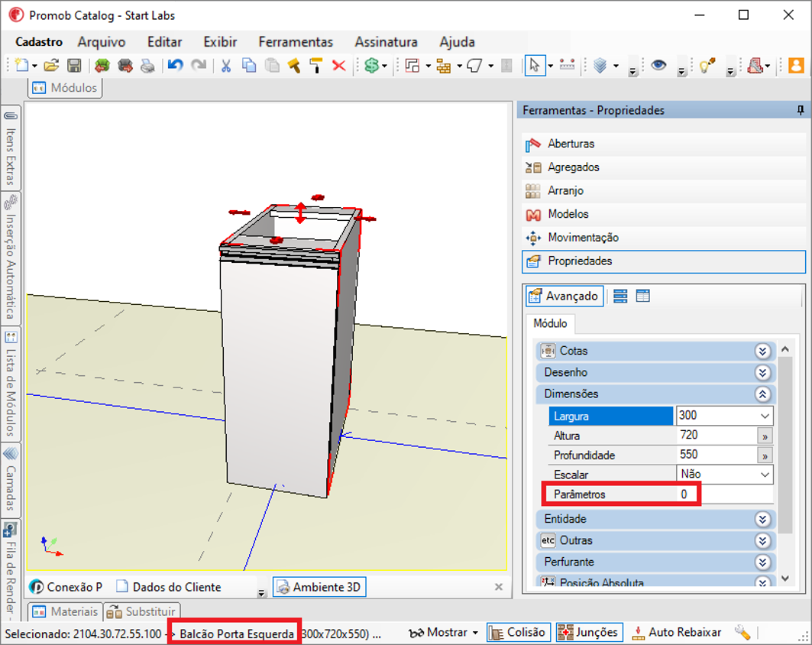Open the Cadastro menu
The width and height of the screenshot is (812, 645).
(x=39, y=42)
